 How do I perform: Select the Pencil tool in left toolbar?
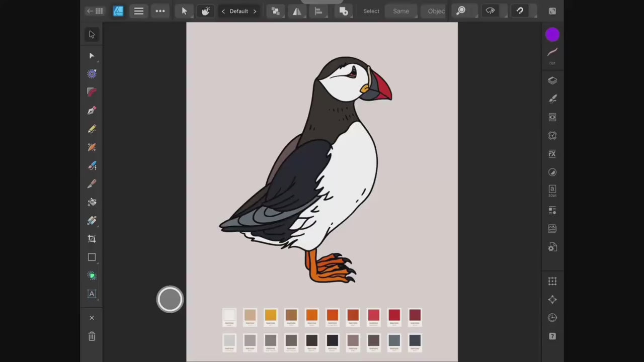(92, 129)
